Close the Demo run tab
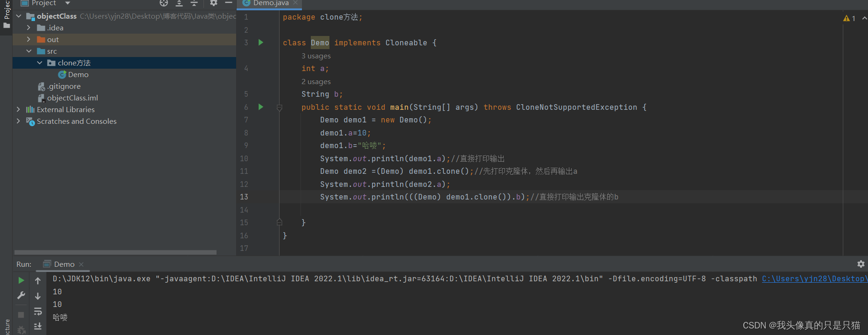This screenshot has height=335, width=868. click(81, 264)
